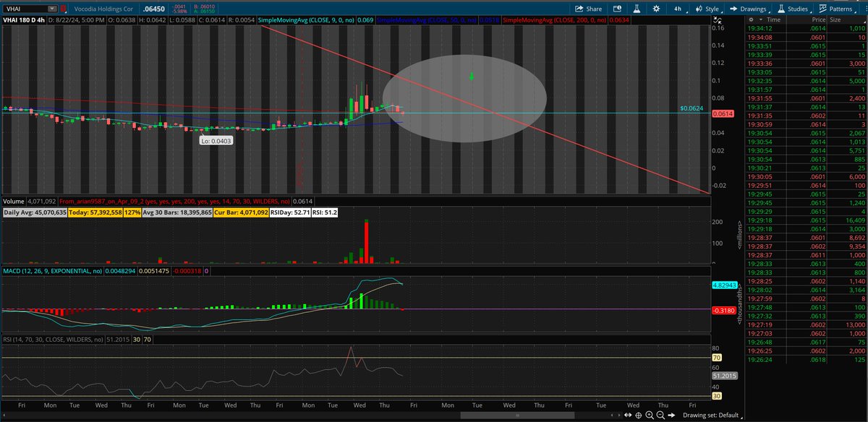This screenshot has height=422, width=868.
Task: Click the Size column header
Action: coord(834,20)
